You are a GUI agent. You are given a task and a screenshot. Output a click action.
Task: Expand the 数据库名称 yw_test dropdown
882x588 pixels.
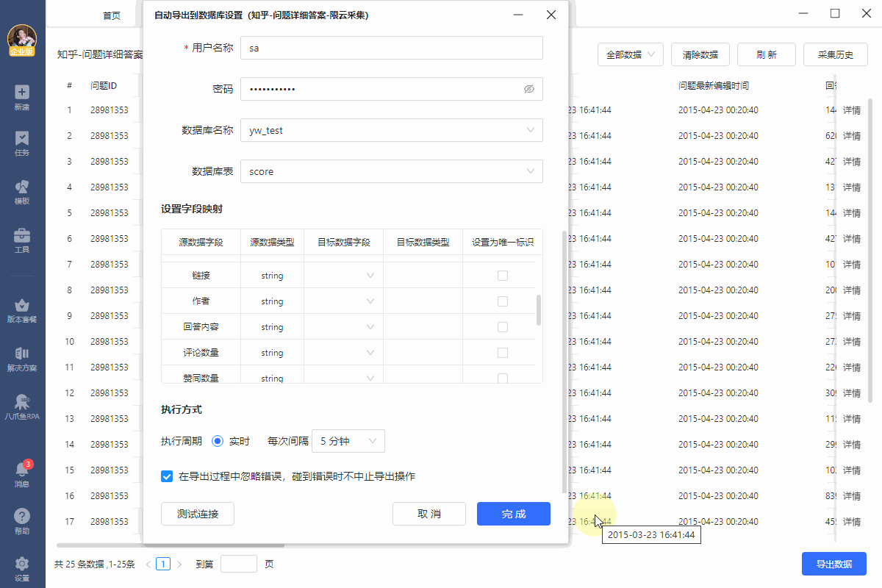click(x=391, y=130)
